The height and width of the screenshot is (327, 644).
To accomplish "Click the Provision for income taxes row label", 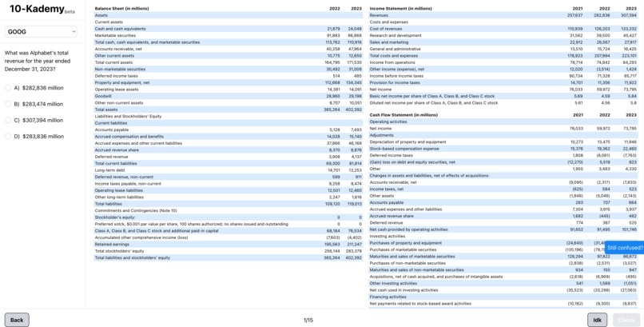I will point(395,82).
